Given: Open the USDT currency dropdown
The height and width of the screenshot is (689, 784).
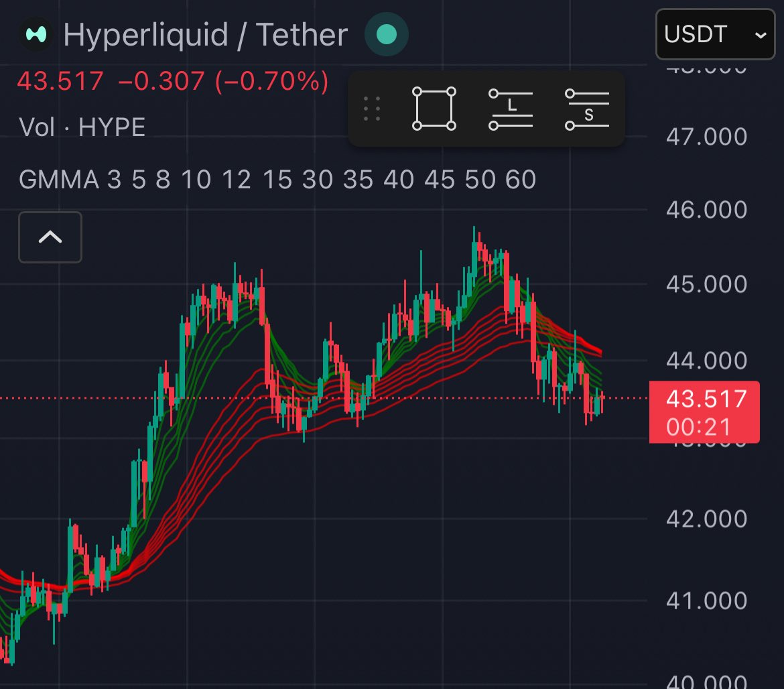Looking at the screenshot, I should pyautogui.click(x=715, y=34).
